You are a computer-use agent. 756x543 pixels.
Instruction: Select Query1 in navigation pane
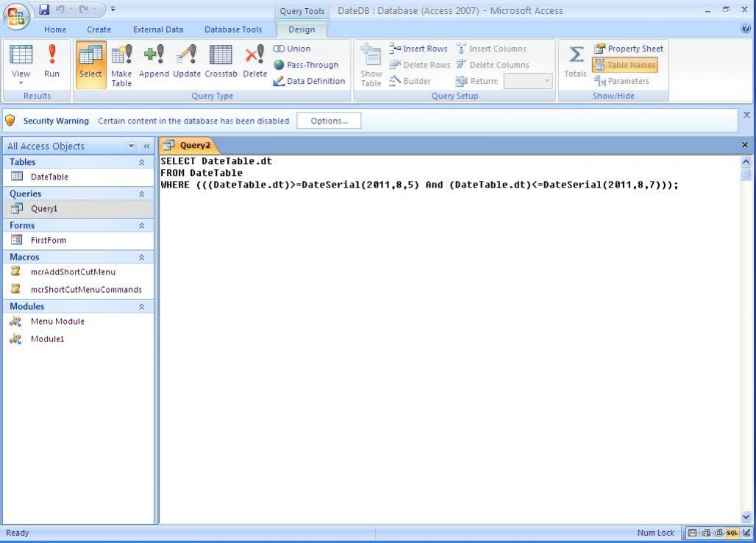[79, 208]
